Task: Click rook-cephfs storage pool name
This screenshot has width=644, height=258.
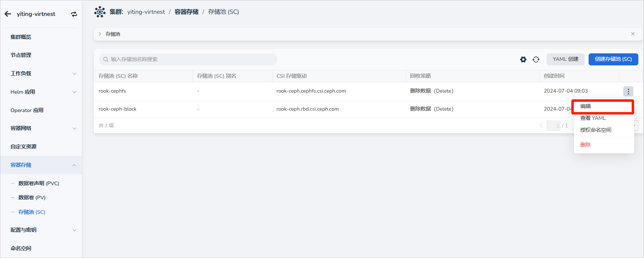Action: coord(112,91)
